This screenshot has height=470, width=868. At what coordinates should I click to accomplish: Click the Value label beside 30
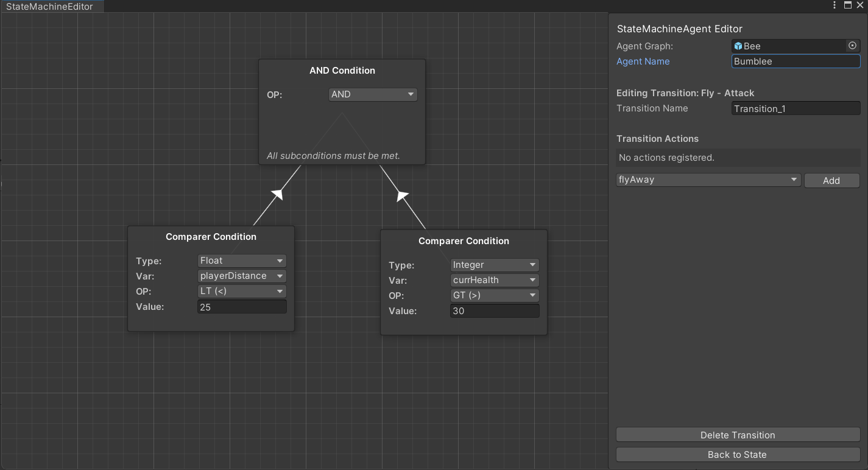403,311
